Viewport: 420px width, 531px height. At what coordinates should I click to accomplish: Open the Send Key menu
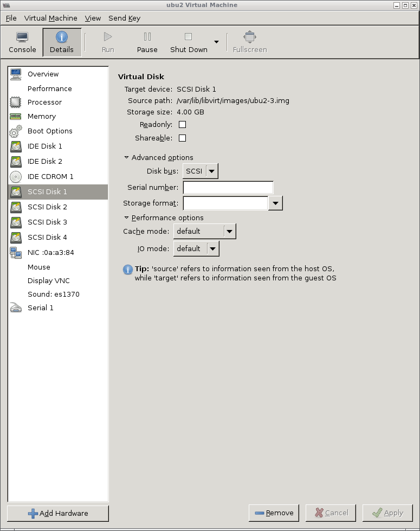click(x=124, y=18)
